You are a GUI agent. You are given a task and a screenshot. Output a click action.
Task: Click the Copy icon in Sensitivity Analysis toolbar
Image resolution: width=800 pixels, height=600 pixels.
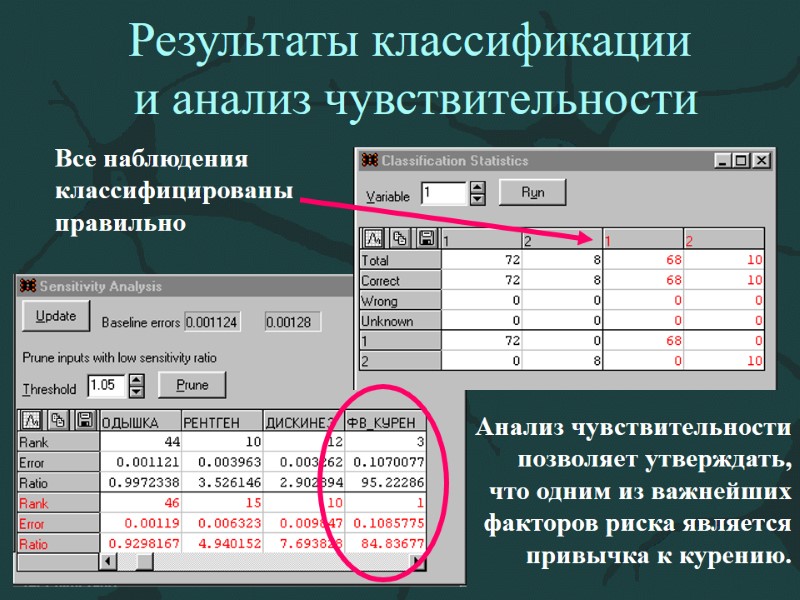[58, 420]
